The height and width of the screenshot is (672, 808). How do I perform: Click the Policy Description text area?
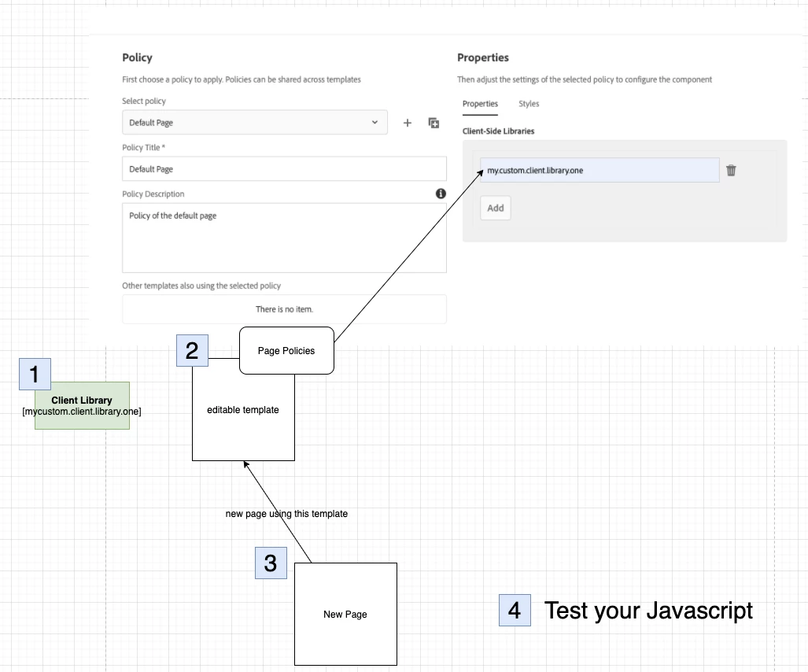[285, 238]
